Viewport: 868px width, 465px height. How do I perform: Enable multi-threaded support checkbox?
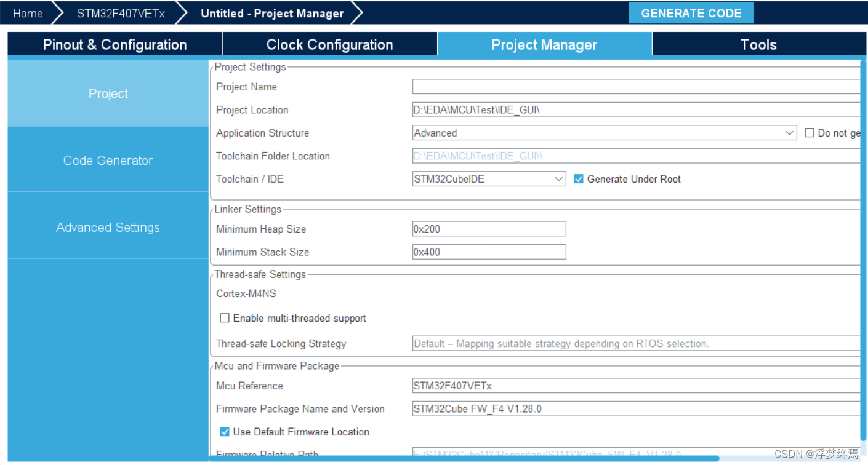pos(225,318)
